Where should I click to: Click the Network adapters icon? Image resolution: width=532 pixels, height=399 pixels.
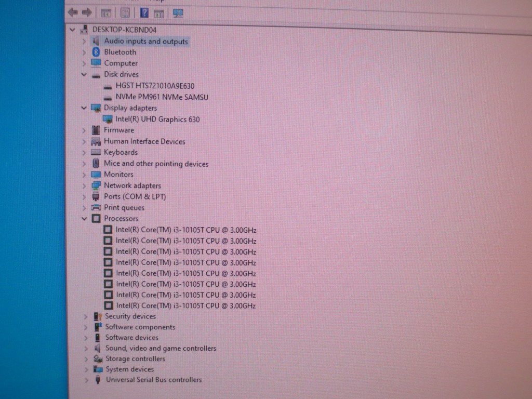pos(96,185)
